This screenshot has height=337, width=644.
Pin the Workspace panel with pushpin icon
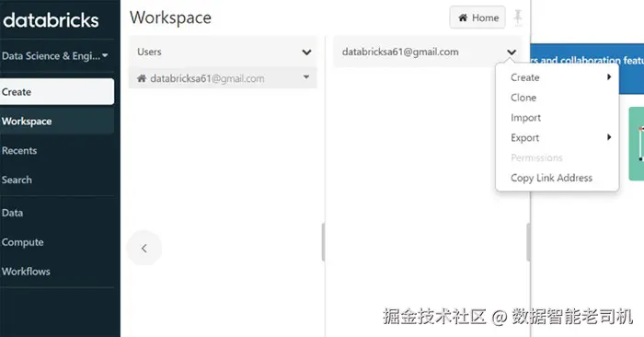(x=518, y=17)
